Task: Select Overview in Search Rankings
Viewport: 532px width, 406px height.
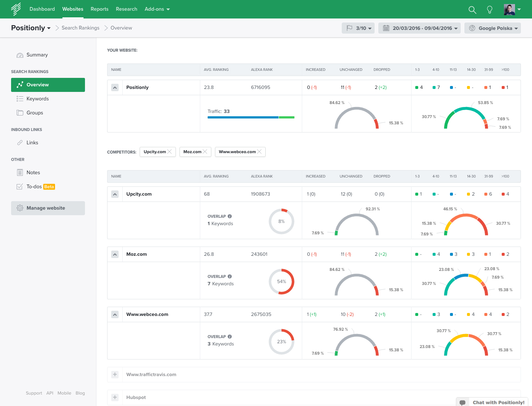Action: (48, 85)
